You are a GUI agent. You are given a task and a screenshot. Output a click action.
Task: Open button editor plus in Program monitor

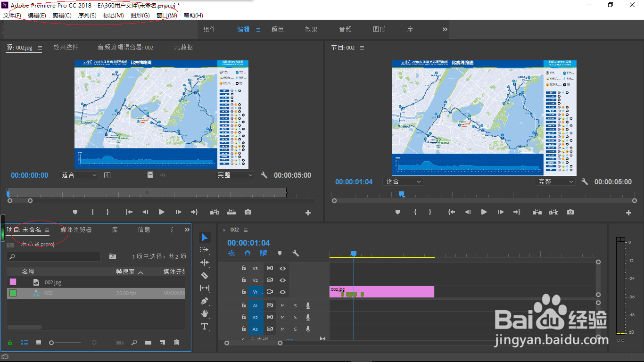tap(628, 213)
